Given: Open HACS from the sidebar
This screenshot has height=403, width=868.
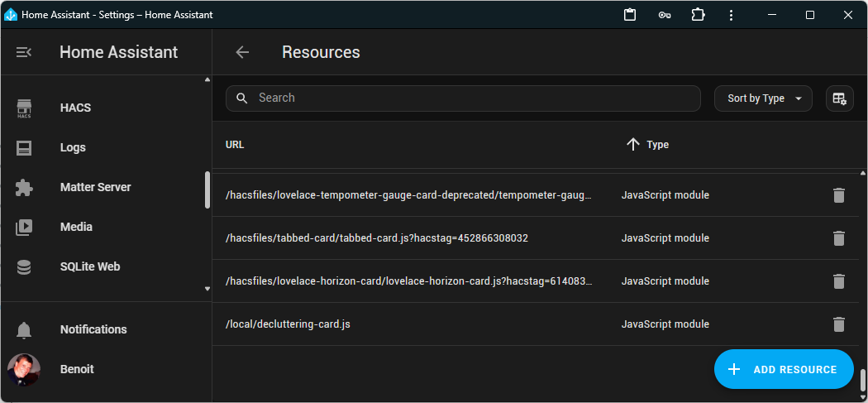Looking at the screenshot, I should pos(75,108).
